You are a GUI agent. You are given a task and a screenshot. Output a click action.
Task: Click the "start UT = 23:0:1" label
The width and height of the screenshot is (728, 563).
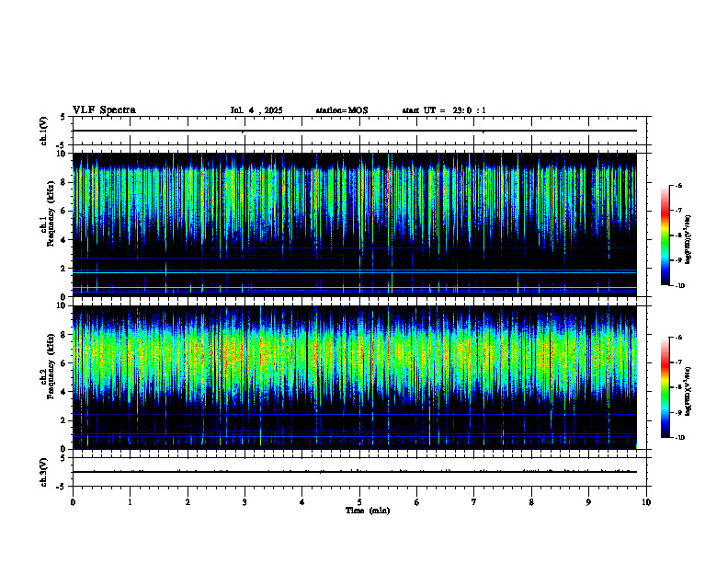pos(444,110)
